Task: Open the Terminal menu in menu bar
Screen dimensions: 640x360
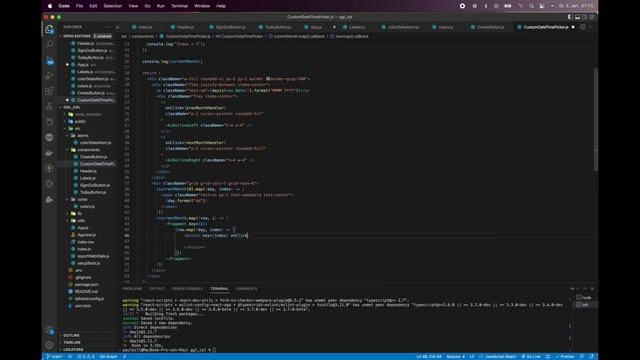Action: 179,6
